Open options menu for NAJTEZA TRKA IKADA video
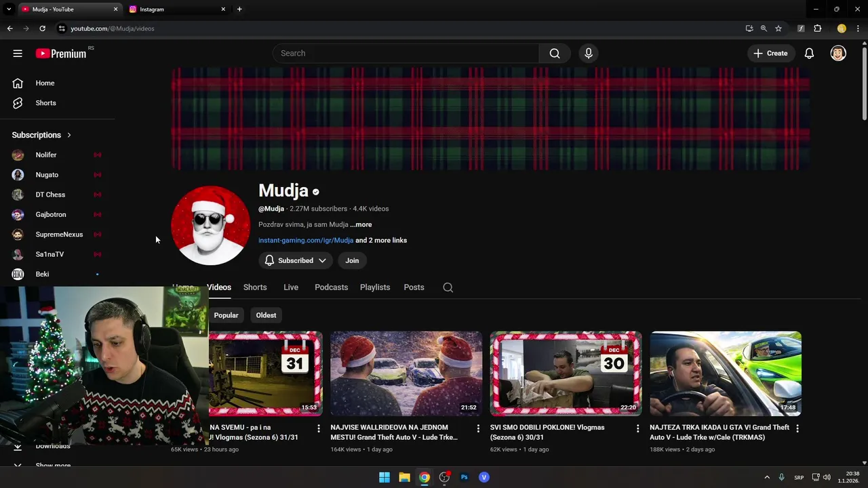 797,428
